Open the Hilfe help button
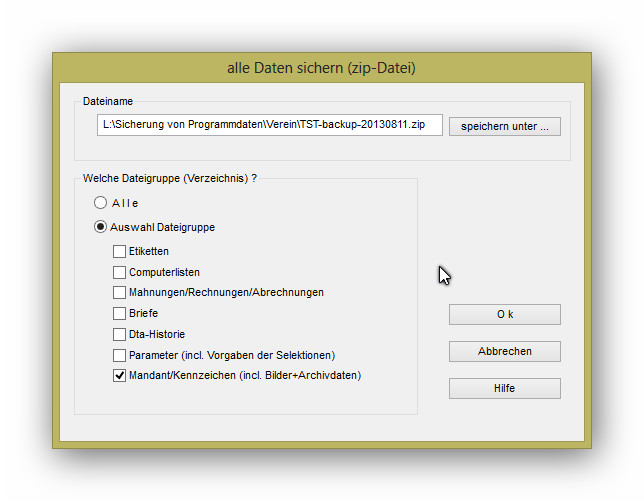The width and height of the screenshot is (644, 501). coord(504,388)
